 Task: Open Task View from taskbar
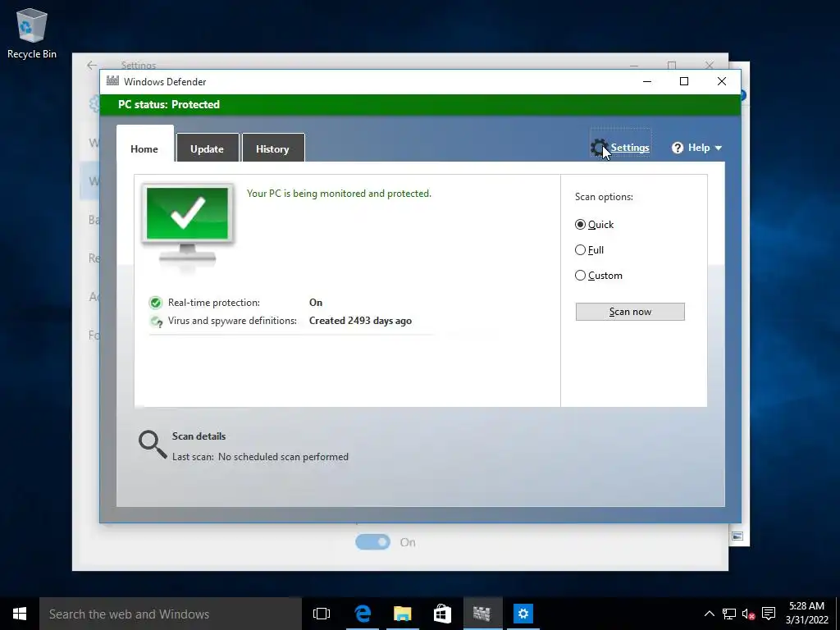[322, 614]
